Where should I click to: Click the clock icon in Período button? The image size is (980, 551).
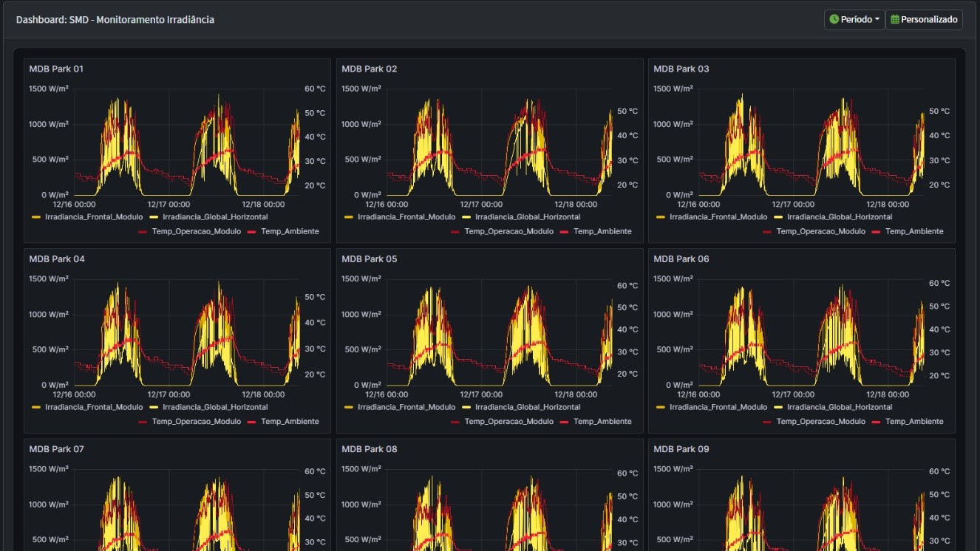click(834, 19)
